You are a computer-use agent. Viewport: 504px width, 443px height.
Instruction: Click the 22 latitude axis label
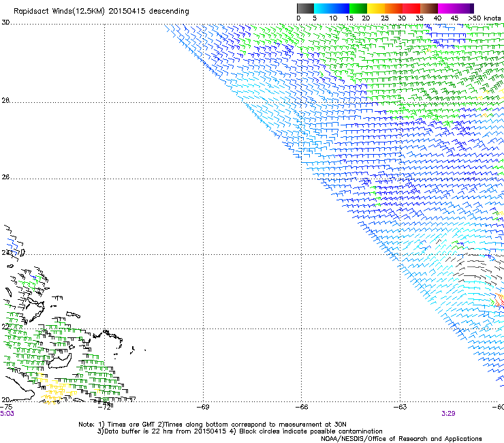[x=5, y=327]
